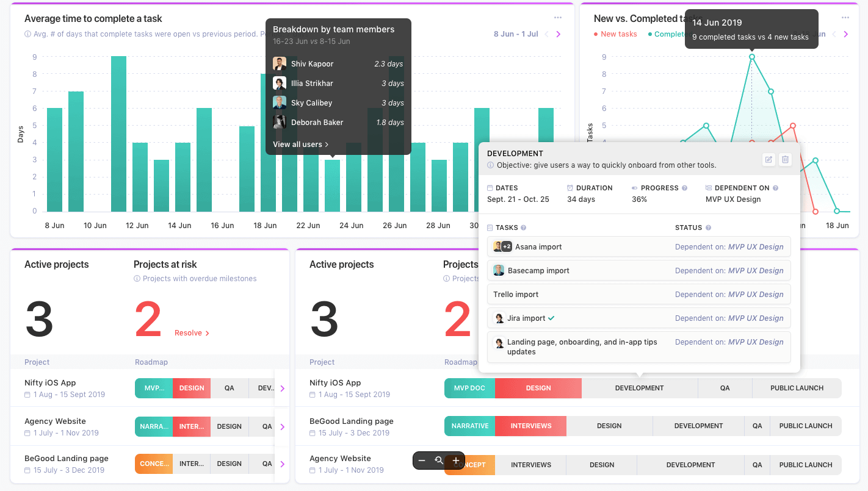This screenshot has height=491, width=868.
Task: Expand the Nifty iOS App roadmap row
Action: (281, 387)
